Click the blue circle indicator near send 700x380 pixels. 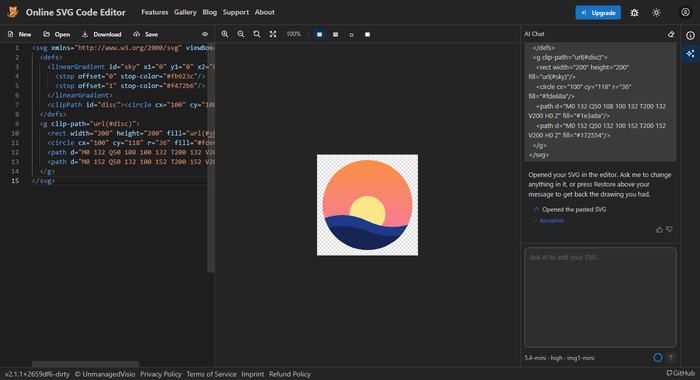(x=658, y=357)
